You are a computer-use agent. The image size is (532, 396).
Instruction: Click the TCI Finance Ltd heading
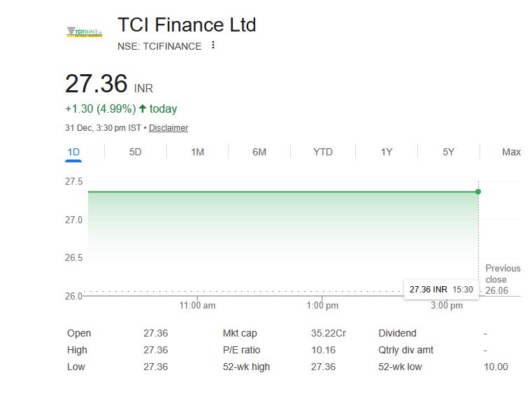(187, 25)
